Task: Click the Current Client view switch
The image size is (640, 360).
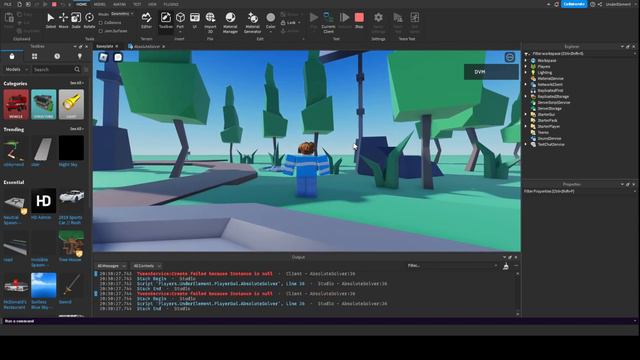Action: 328,22
